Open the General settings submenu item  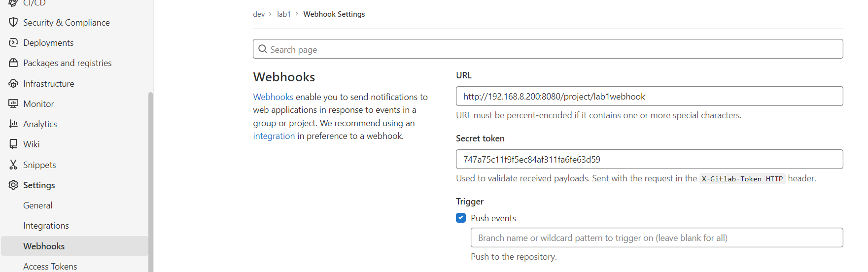click(x=38, y=205)
